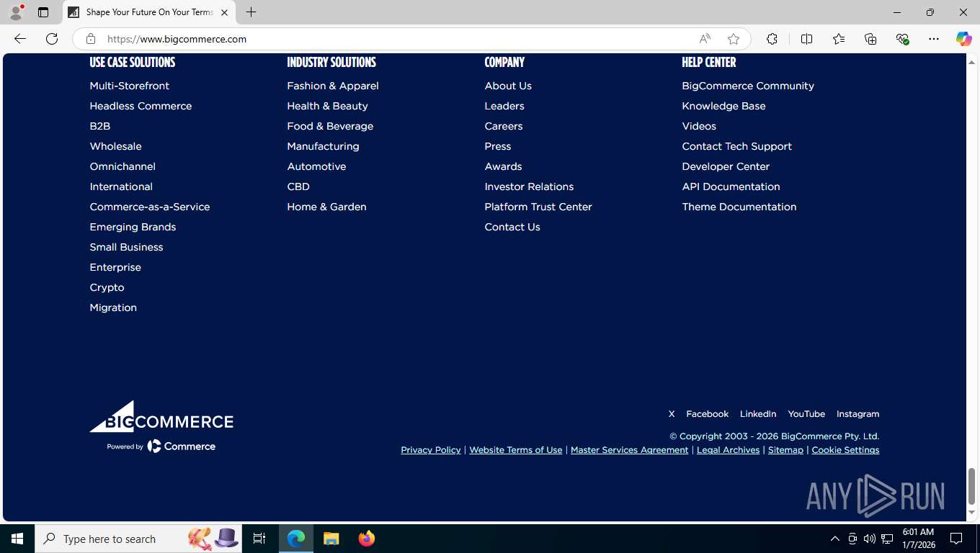
Task: Open Multi-Storefront link
Action: 130,86
